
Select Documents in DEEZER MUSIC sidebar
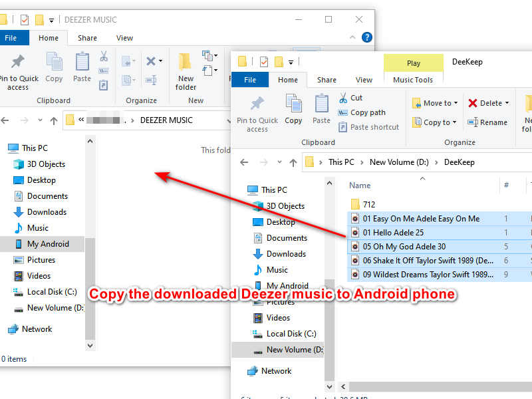point(41,196)
